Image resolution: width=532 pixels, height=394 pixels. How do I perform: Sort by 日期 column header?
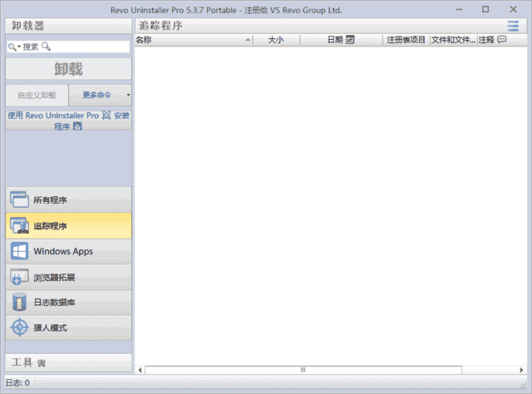[x=341, y=40]
